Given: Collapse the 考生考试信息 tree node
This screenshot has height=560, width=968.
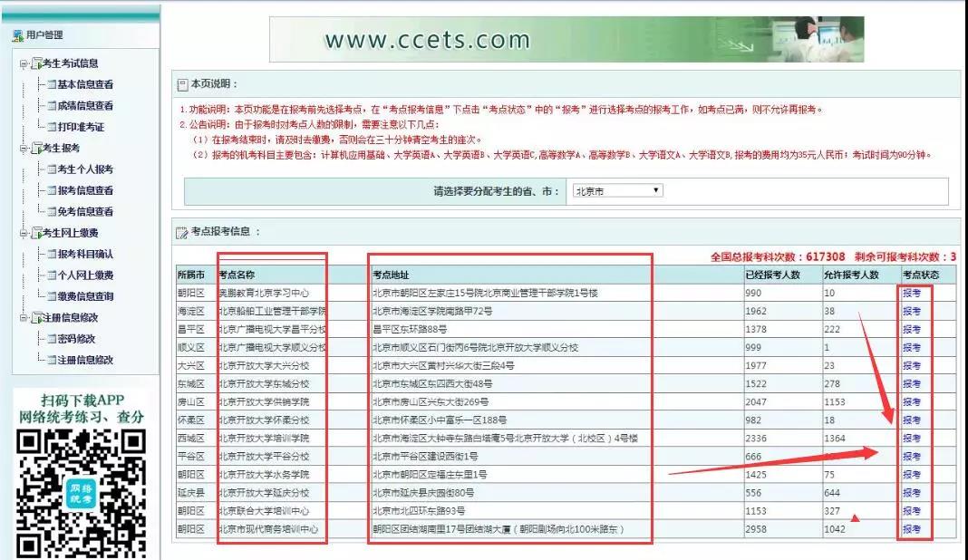Looking at the screenshot, I should coord(24,63).
